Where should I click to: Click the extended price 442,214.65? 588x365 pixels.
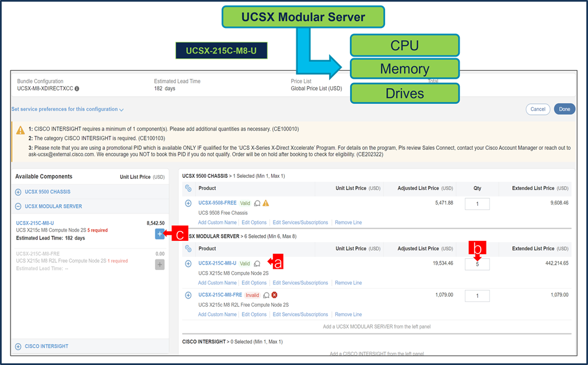click(x=556, y=264)
